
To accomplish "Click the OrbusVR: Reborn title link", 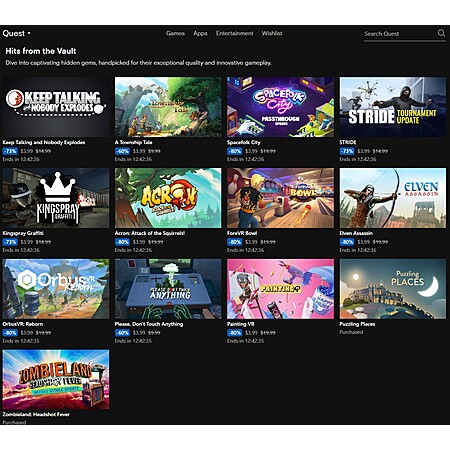I will pos(22,324).
